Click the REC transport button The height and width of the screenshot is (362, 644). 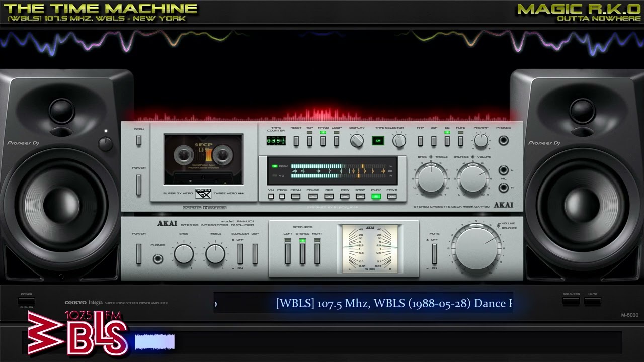pos(329,196)
